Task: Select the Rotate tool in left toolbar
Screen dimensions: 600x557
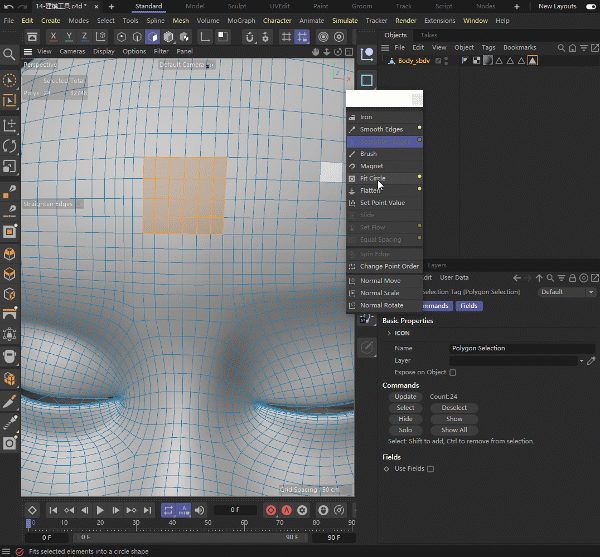Action: point(10,146)
